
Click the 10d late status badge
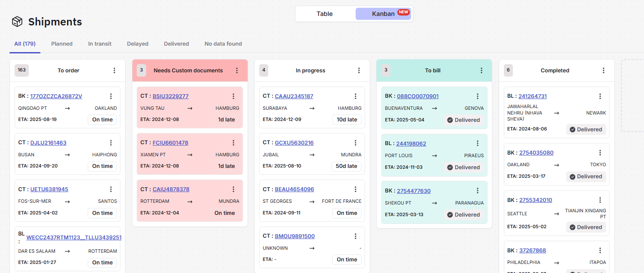(x=347, y=120)
